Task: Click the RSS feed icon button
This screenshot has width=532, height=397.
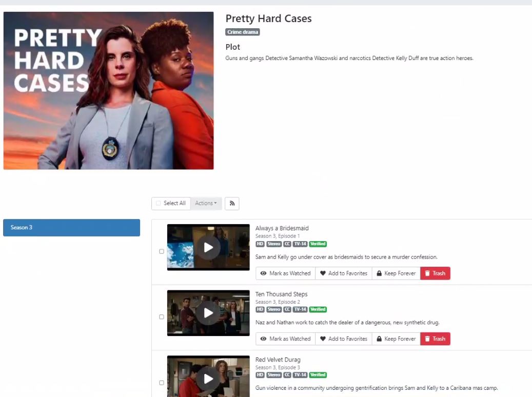Action: pyautogui.click(x=232, y=204)
